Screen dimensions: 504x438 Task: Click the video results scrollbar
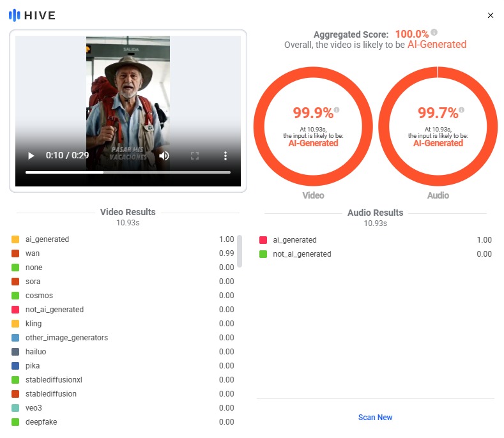click(x=240, y=251)
